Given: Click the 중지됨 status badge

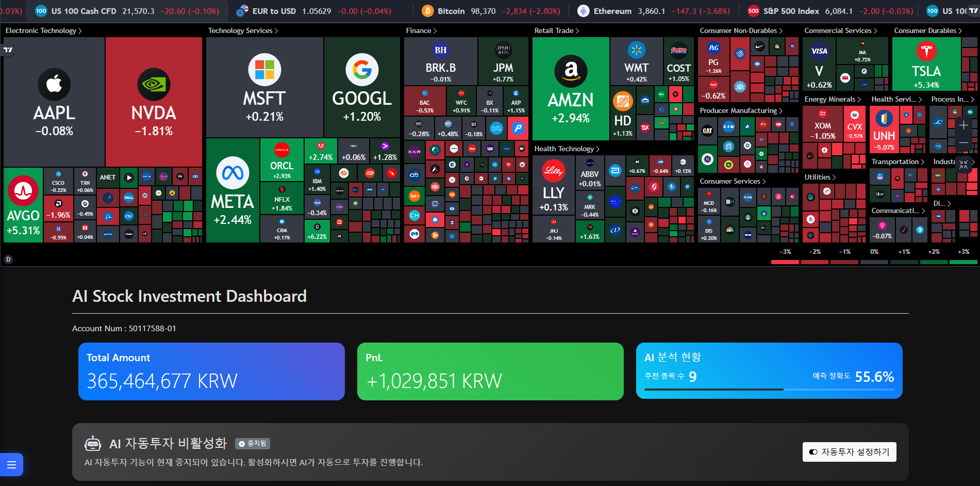Looking at the screenshot, I should 253,444.
